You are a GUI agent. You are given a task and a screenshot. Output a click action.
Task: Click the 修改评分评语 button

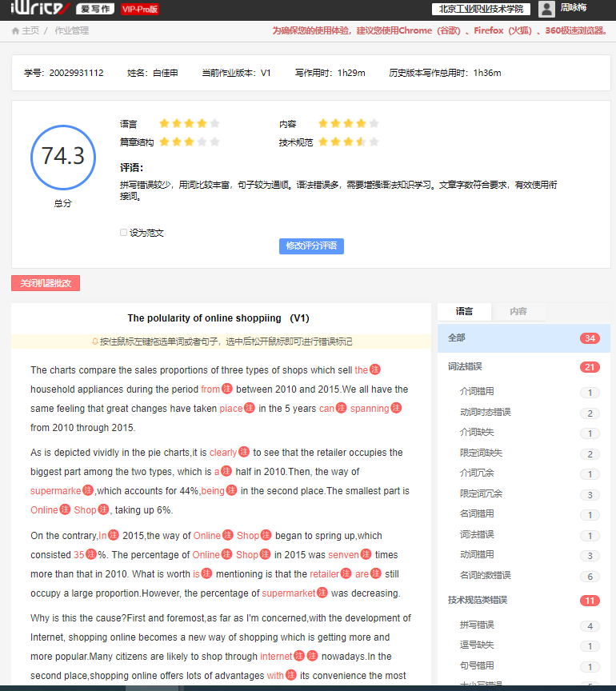(311, 246)
